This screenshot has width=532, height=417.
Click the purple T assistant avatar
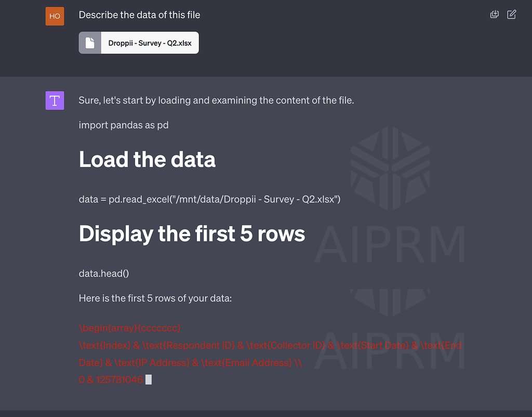coord(55,100)
